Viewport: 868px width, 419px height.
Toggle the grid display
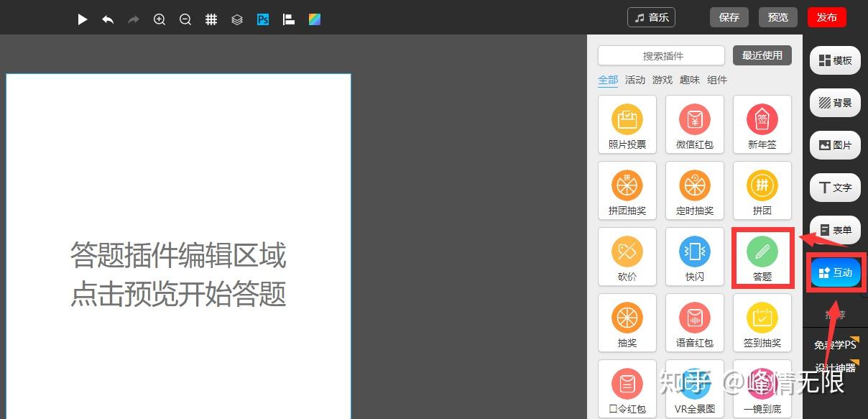(x=211, y=19)
